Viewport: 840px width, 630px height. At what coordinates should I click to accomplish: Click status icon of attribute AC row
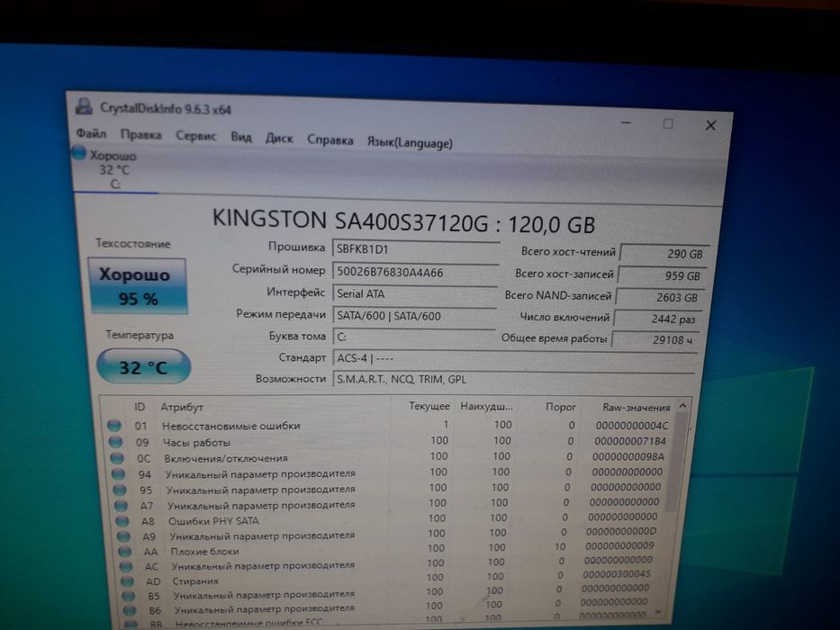[x=126, y=566]
